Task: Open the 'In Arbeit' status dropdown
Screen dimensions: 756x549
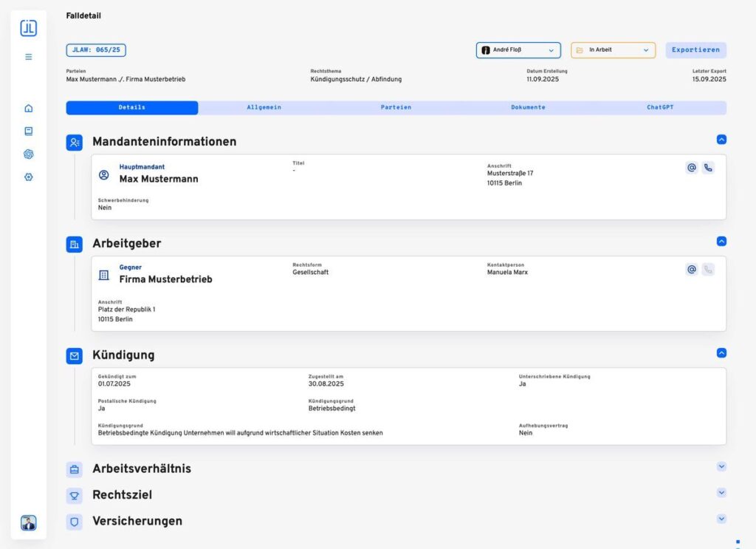Action: point(613,50)
